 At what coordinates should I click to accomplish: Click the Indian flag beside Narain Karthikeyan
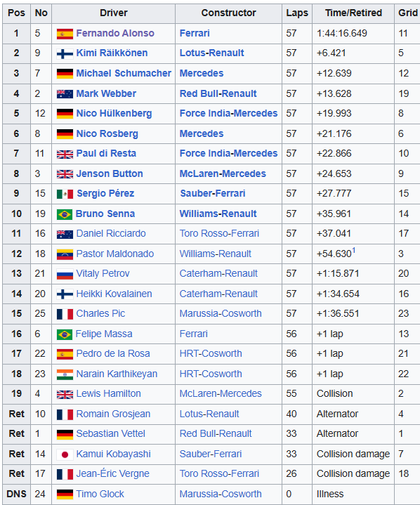pos(65,374)
